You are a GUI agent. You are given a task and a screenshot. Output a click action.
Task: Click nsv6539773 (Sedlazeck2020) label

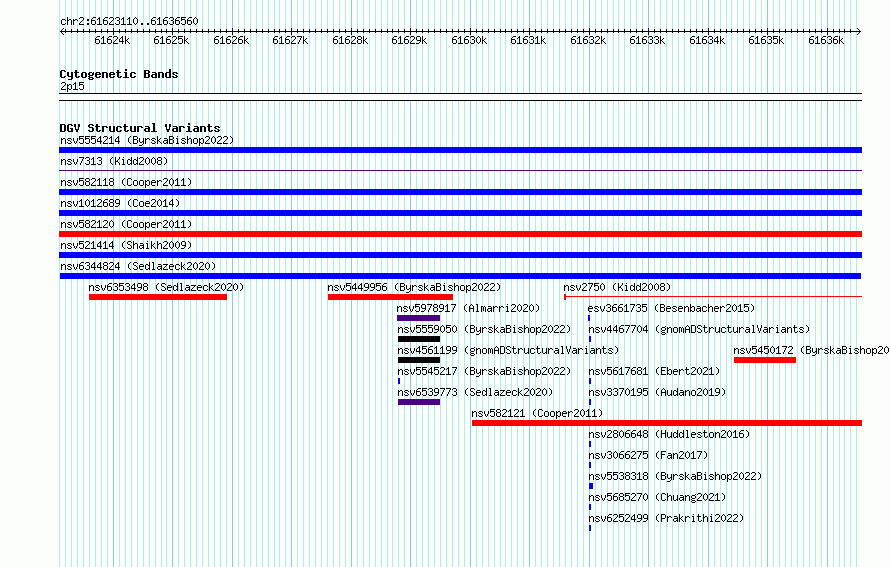click(475, 392)
